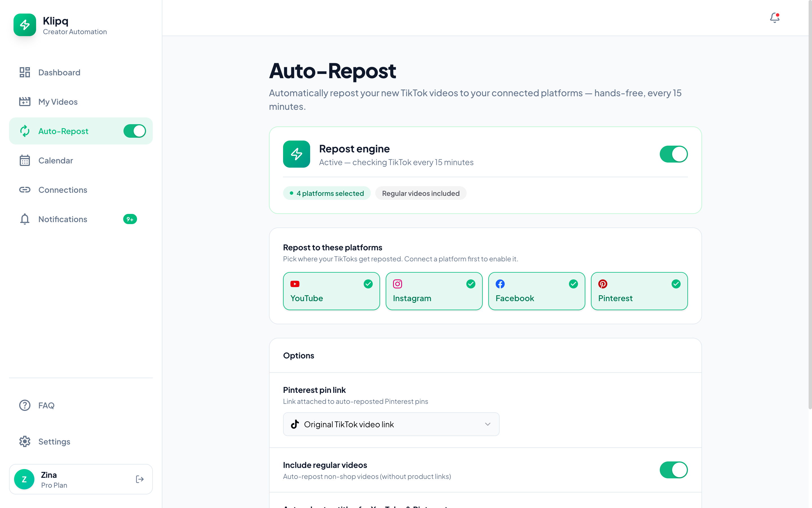Viewport: 812px width, 508px height.
Task: Click the Klipq lightning logo icon
Action: point(25,25)
